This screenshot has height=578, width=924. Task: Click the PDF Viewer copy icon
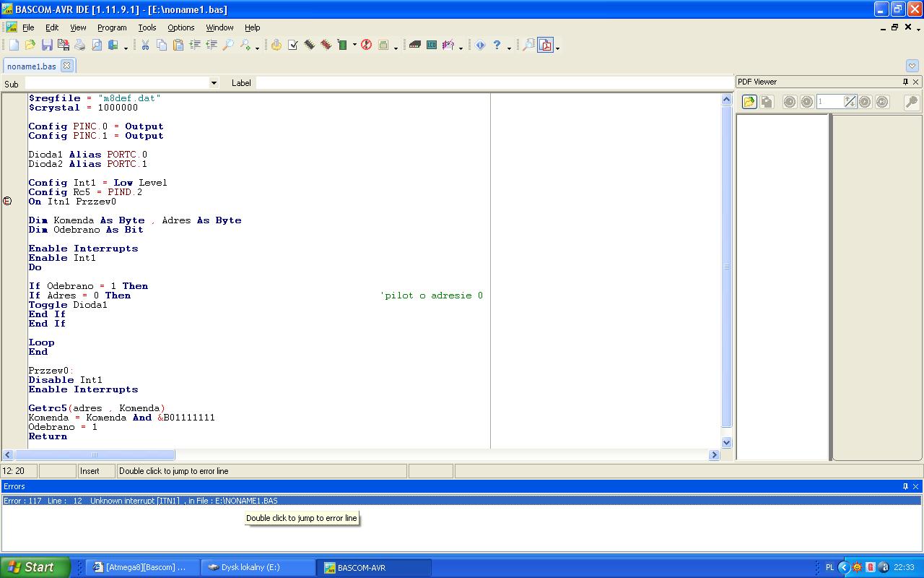click(x=767, y=102)
